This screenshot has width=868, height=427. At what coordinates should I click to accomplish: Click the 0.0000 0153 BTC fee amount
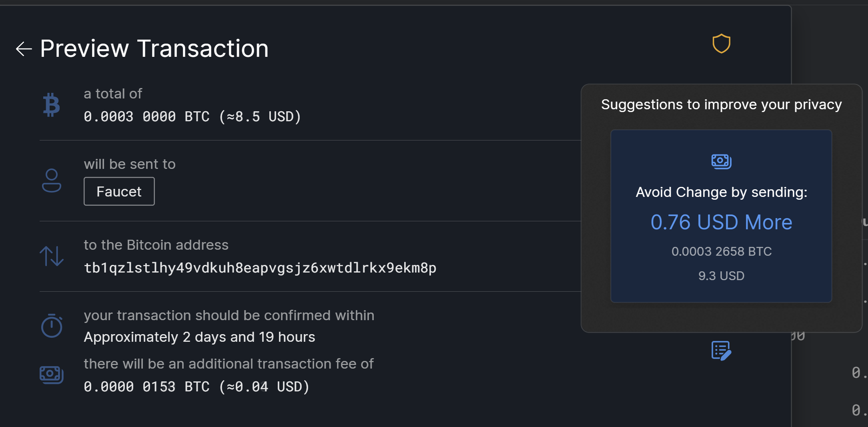coord(196,386)
